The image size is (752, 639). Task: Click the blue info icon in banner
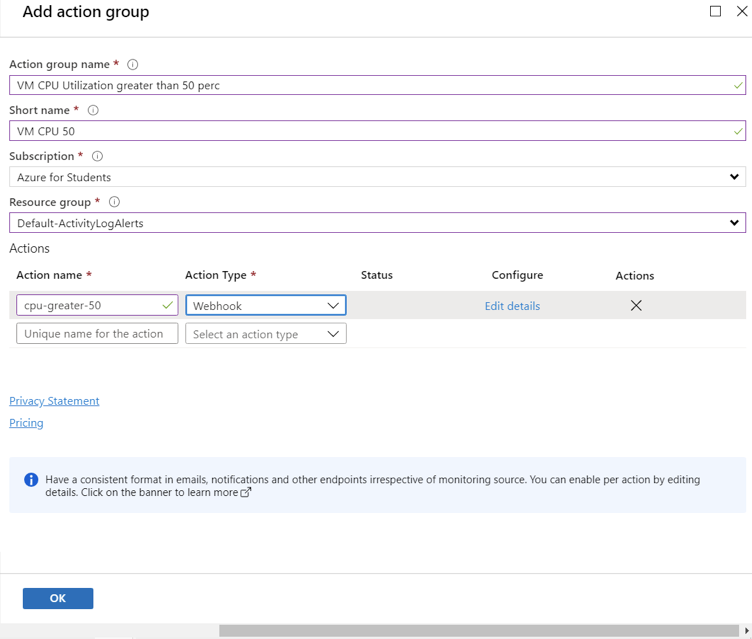point(31,479)
